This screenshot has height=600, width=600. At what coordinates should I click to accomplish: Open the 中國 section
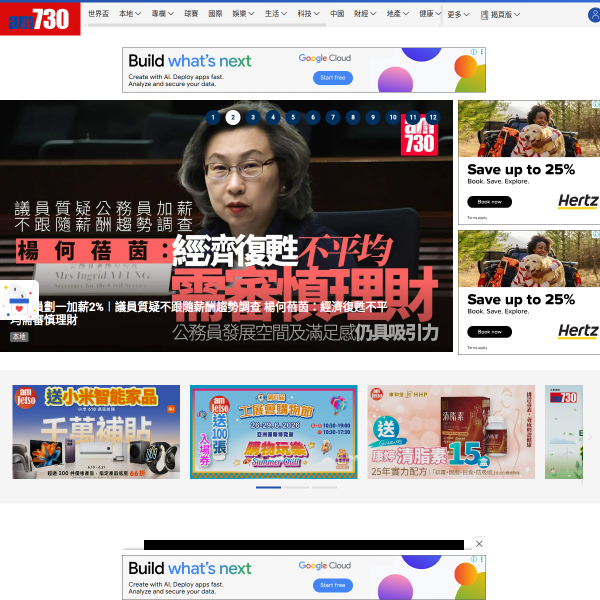coord(337,14)
